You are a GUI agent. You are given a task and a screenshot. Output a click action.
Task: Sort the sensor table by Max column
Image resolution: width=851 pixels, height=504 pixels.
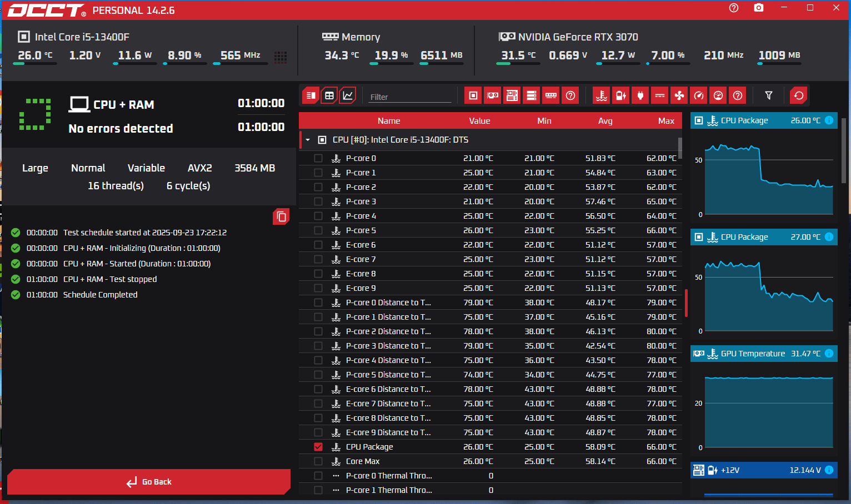pyautogui.click(x=666, y=121)
